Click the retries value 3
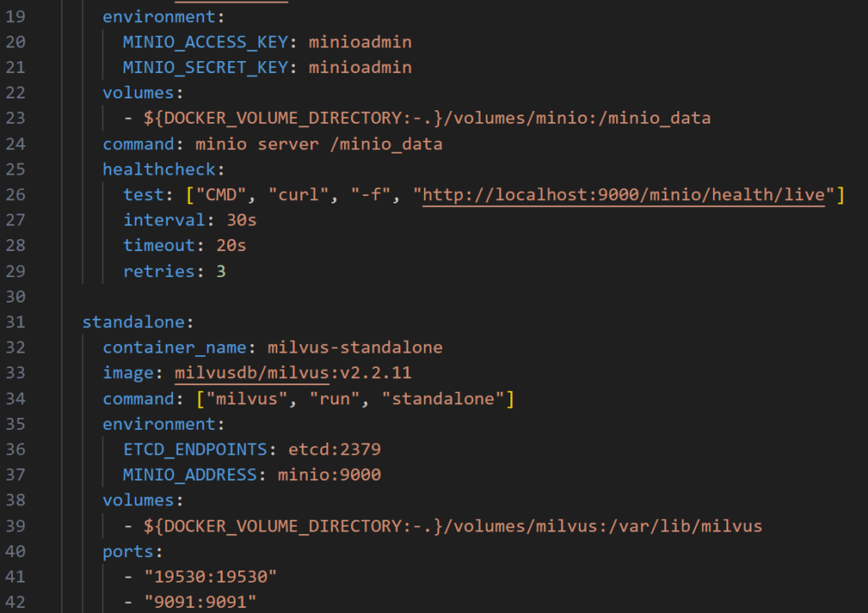This screenshot has height=613, width=868. pyautogui.click(x=221, y=271)
